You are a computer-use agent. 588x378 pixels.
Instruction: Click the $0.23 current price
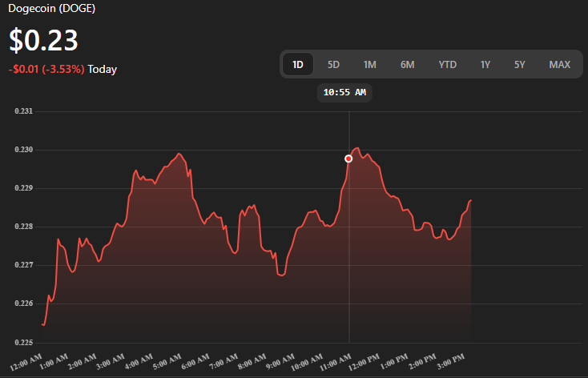click(43, 40)
